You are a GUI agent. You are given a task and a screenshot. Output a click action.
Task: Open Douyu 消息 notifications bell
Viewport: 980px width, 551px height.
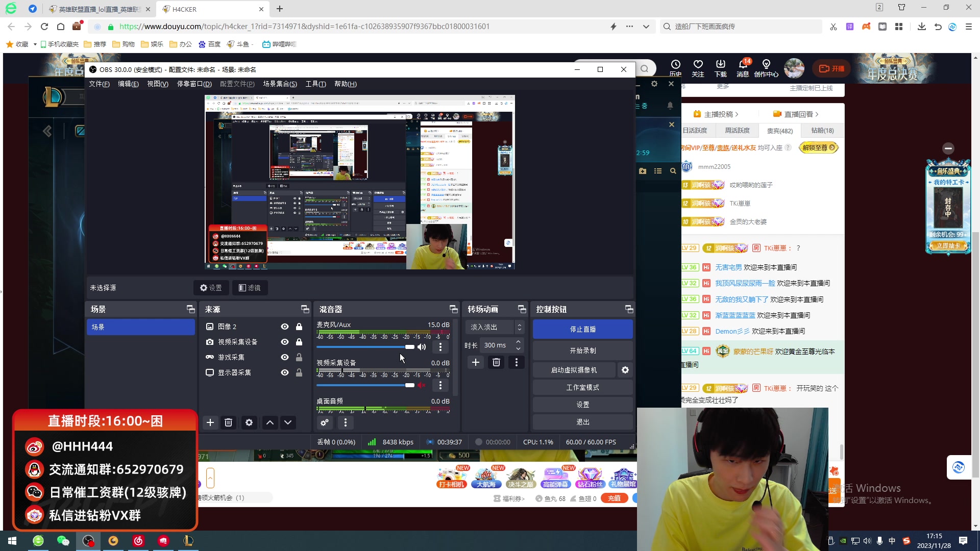click(x=743, y=68)
